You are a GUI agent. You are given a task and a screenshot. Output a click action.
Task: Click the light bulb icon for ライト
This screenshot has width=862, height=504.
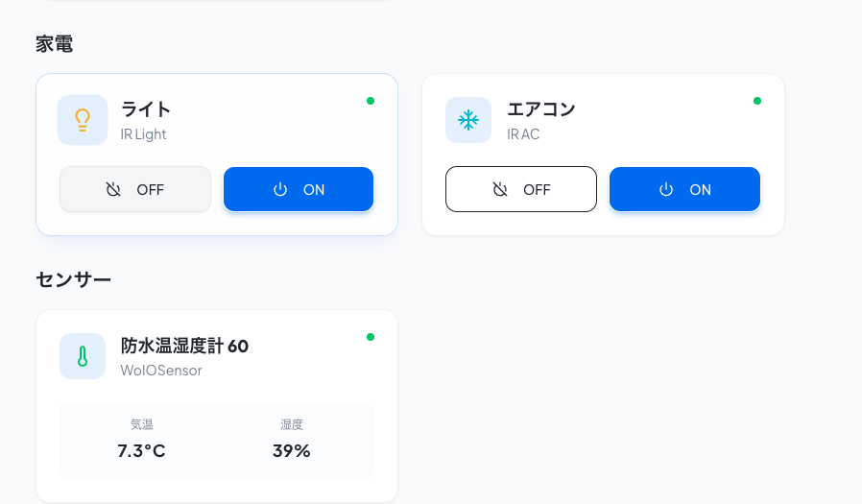83,120
